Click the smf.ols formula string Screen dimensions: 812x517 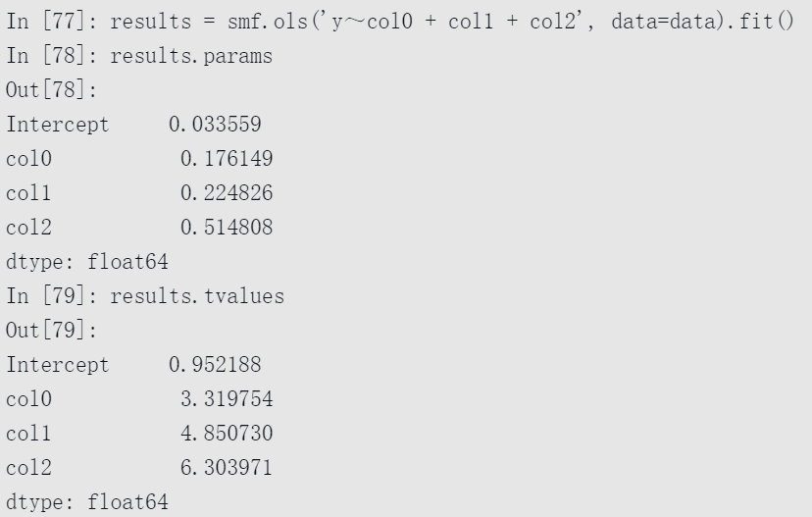tap(453, 22)
